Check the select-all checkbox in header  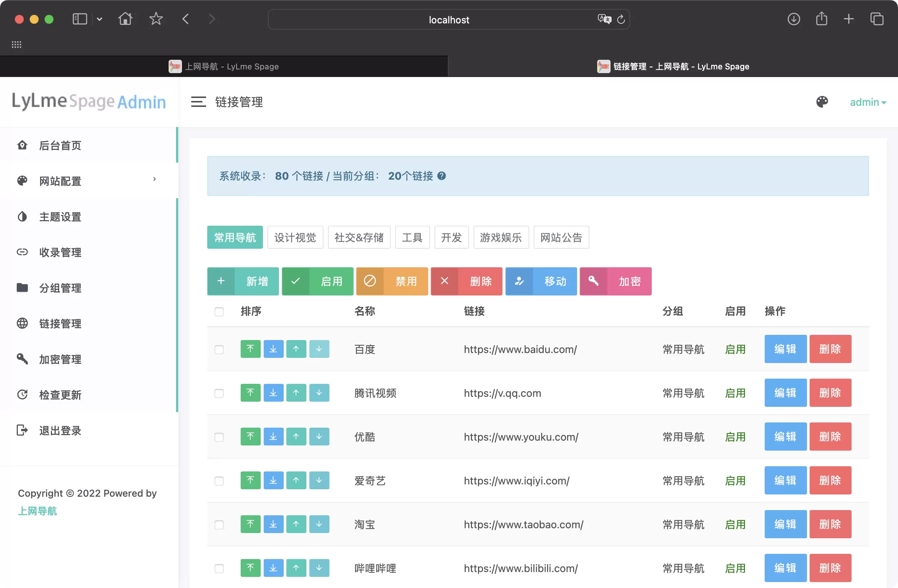coord(219,311)
